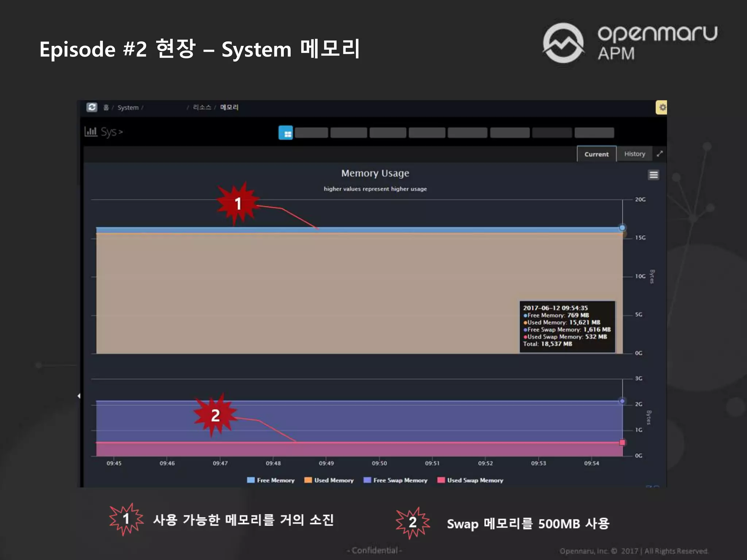747x560 pixels.
Task: Click the tooltip timestamp 2017-06-12 09:54:35
Action: coord(555,308)
